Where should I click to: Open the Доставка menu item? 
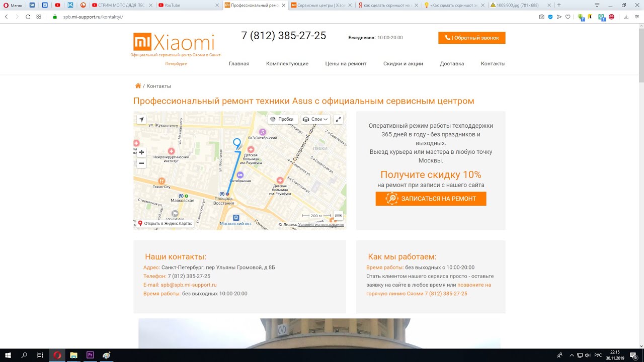click(452, 64)
